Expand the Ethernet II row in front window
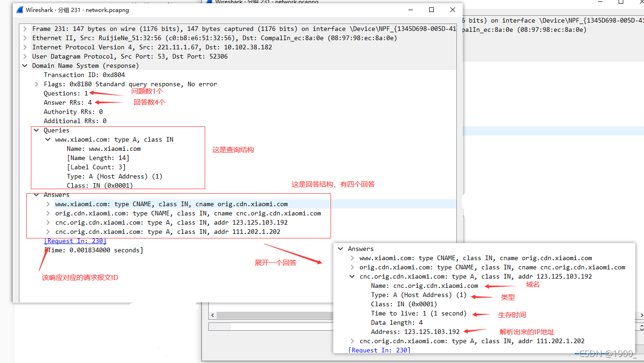Image resolution: width=644 pixels, height=363 pixels. point(25,38)
